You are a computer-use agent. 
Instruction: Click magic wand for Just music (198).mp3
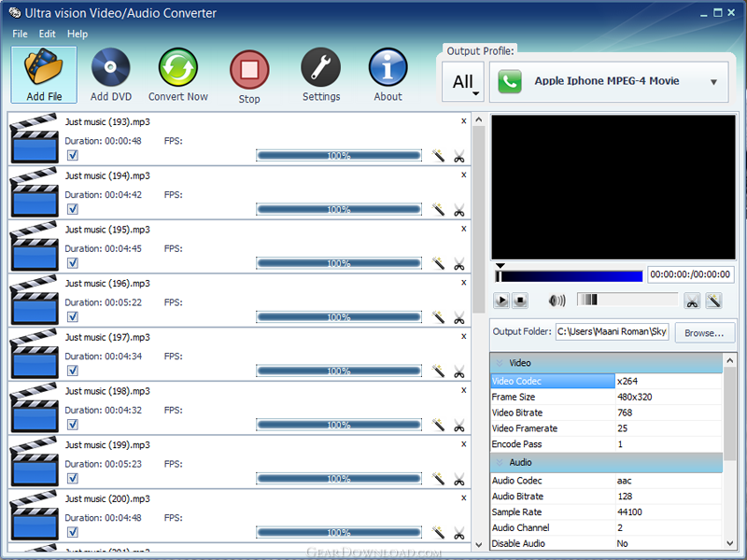(x=438, y=425)
